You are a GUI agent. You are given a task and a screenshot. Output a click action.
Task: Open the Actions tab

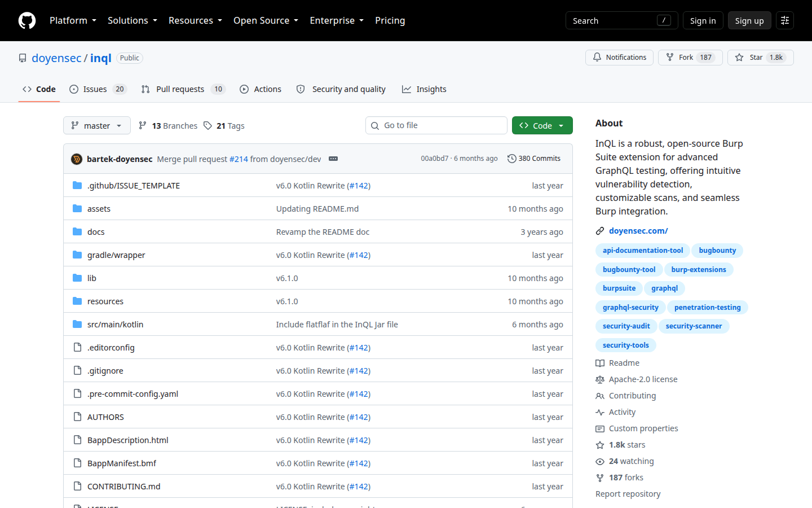pos(261,89)
